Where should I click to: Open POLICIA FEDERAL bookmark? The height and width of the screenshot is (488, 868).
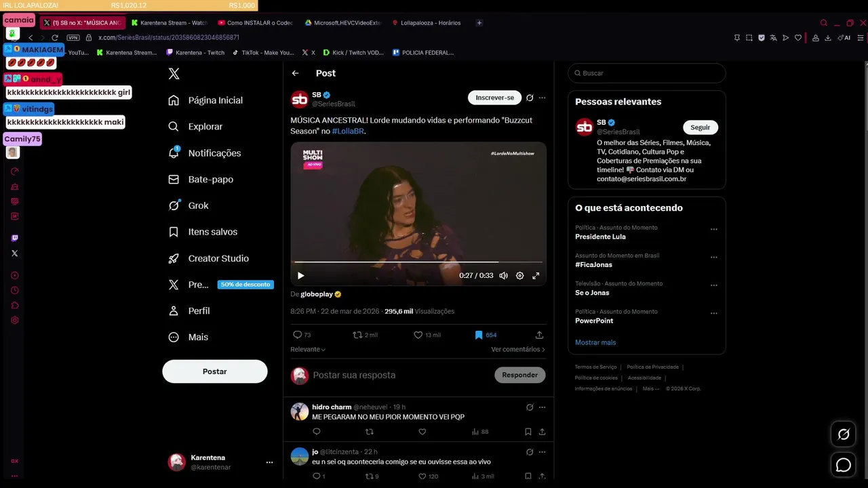[x=423, y=52]
